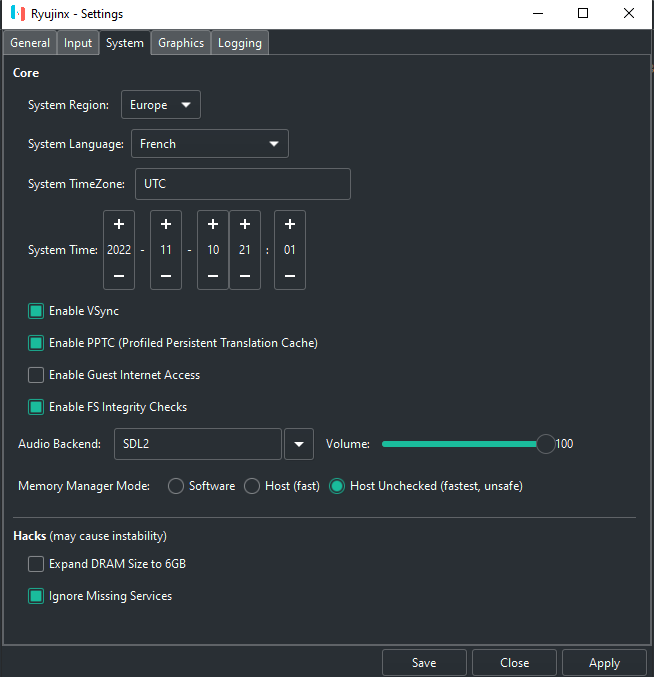Open the System Region dropdown

(161, 104)
